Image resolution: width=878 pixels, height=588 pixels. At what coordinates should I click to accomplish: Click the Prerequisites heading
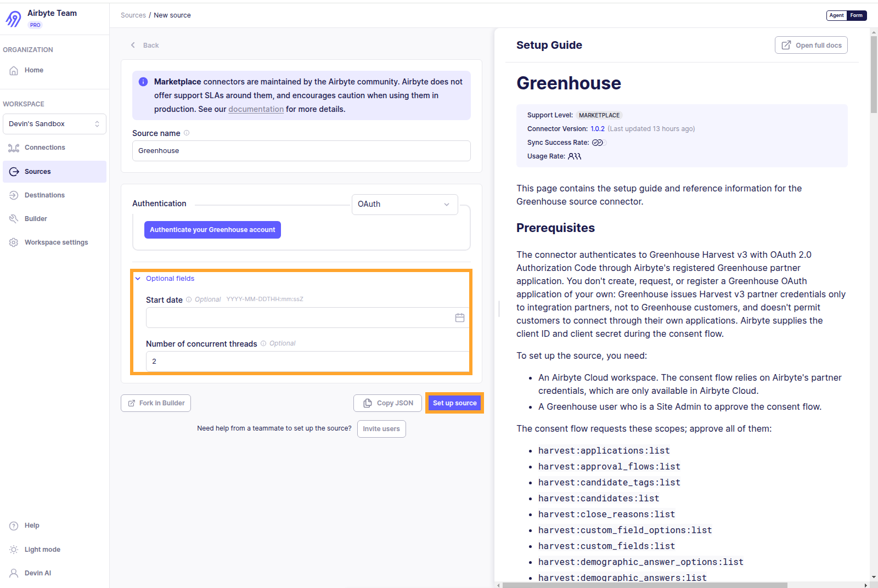pos(555,228)
